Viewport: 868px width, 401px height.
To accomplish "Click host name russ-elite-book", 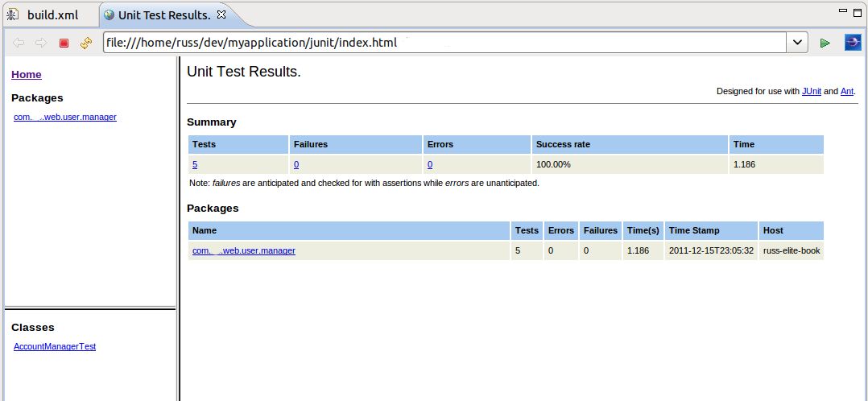I will pyautogui.click(x=792, y=251).
